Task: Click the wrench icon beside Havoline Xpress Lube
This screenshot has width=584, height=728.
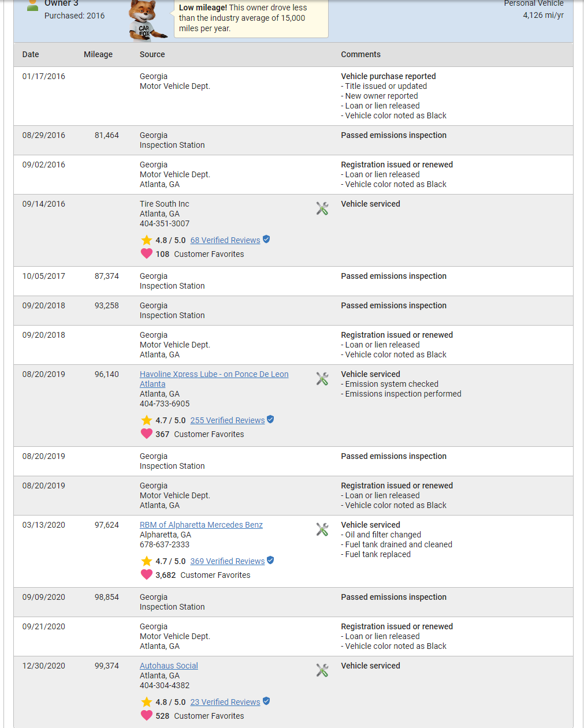Action: (x=322, y=379)
